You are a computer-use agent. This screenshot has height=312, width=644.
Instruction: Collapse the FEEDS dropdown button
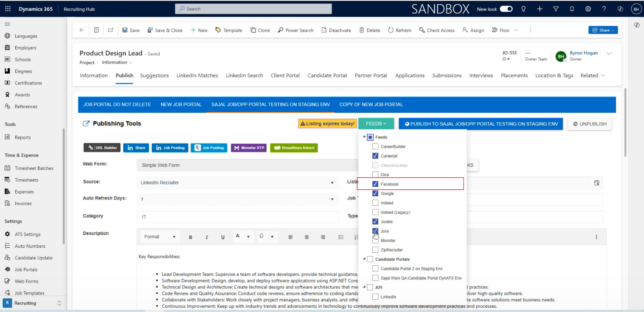[376, 124]
